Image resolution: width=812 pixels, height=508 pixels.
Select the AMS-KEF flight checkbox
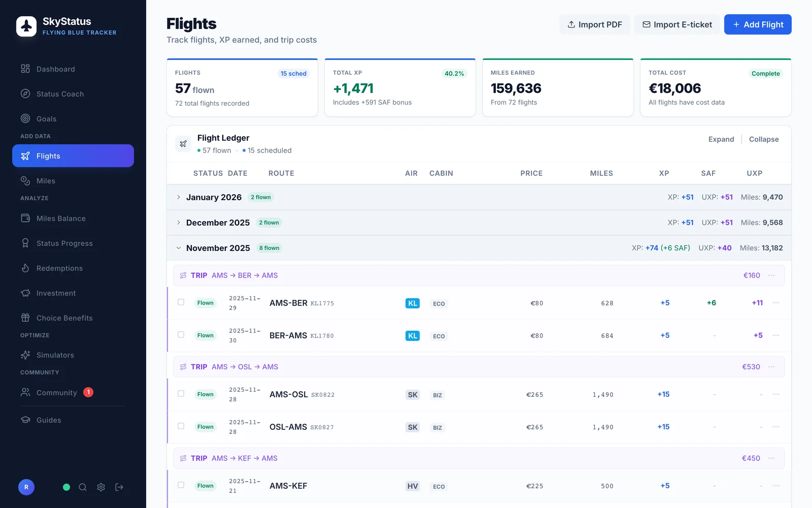coord(181,485)
